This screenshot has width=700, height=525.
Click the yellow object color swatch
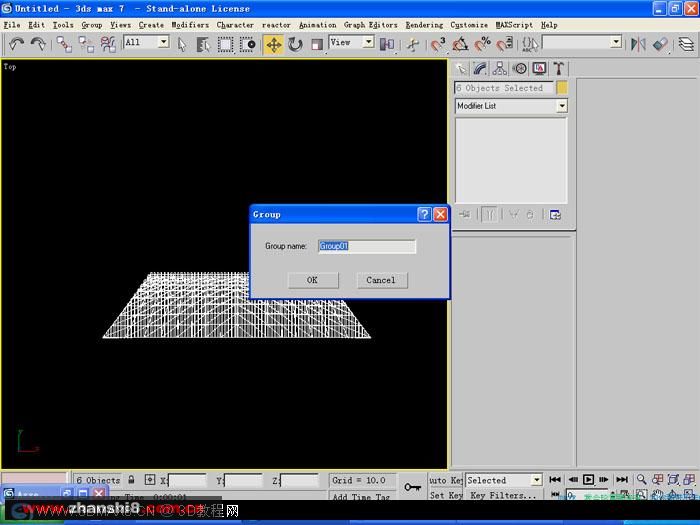coord(562,88)
